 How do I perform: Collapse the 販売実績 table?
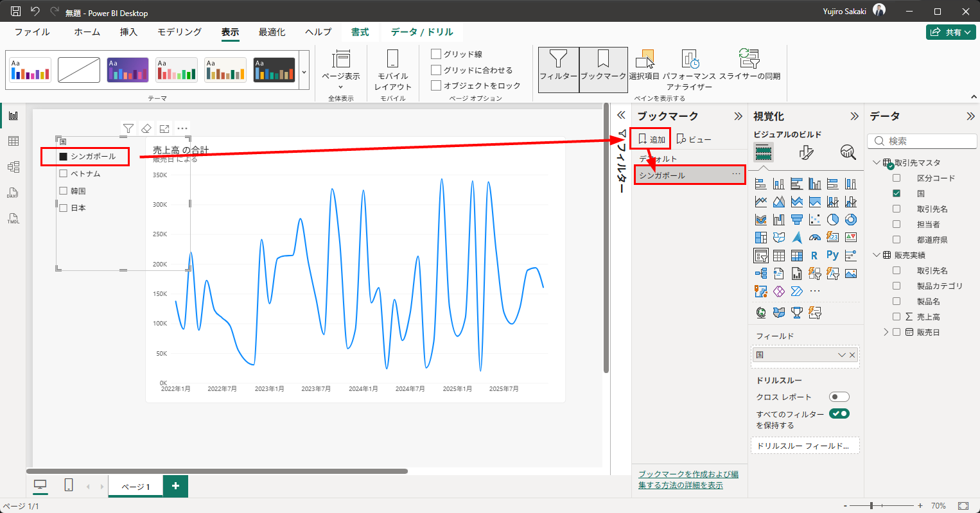[877, 255]
